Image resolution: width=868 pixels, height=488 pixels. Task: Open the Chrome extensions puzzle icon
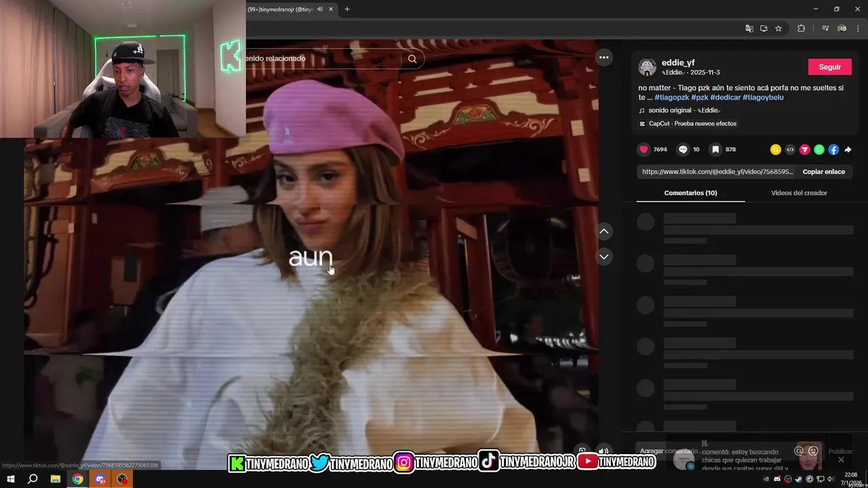pos(801,28)
